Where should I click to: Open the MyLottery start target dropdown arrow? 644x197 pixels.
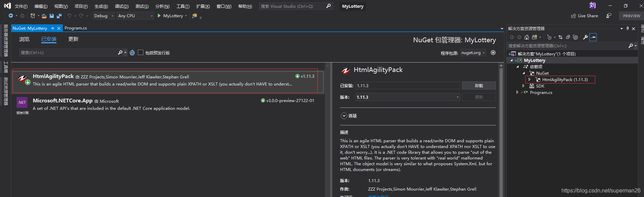coord(186,16)
